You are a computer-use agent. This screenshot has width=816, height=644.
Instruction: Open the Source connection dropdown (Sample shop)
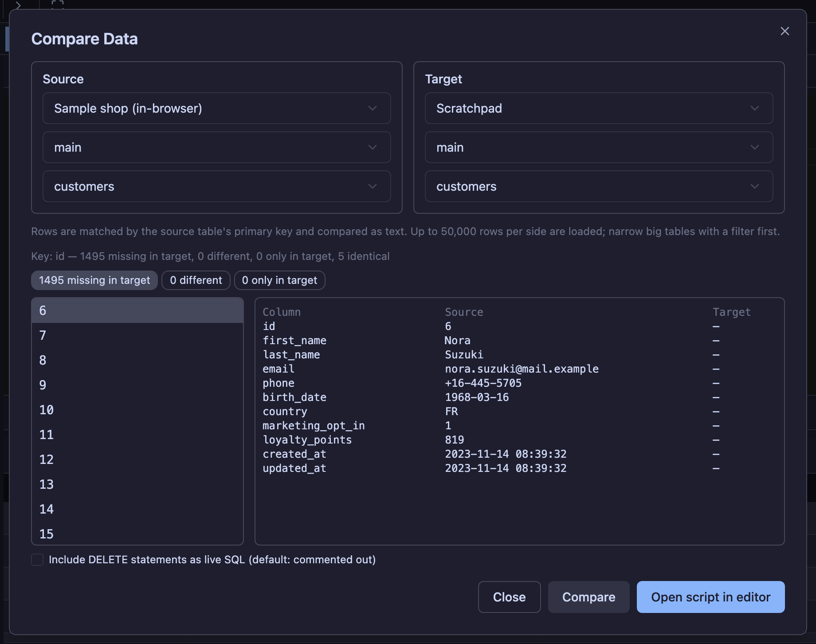pos(216,108)
